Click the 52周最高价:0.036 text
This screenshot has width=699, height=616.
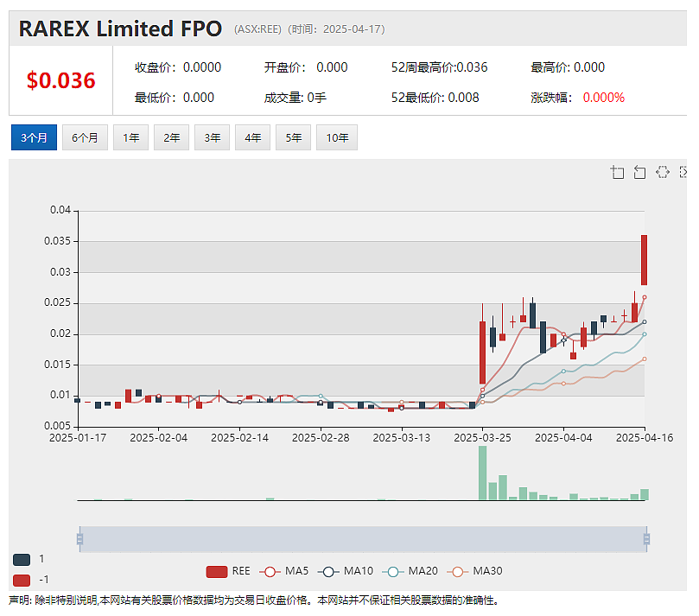[x=439, y=67]
